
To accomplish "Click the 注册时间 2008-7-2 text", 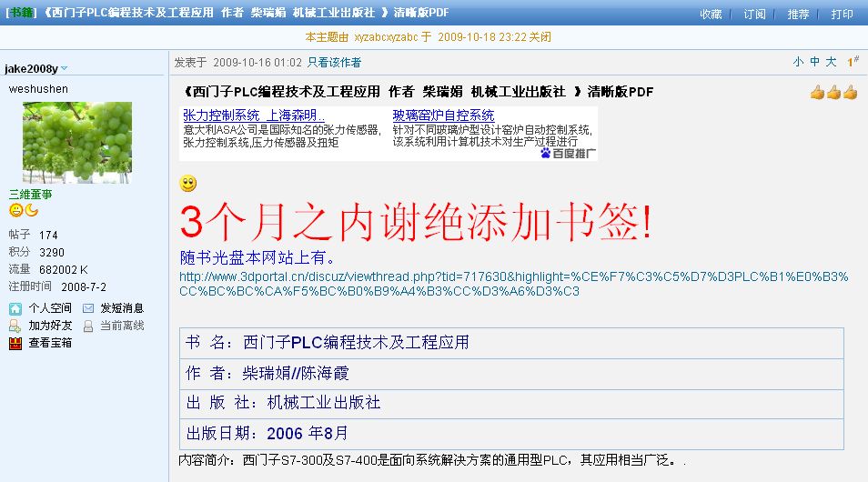I will tap(57, 286).
